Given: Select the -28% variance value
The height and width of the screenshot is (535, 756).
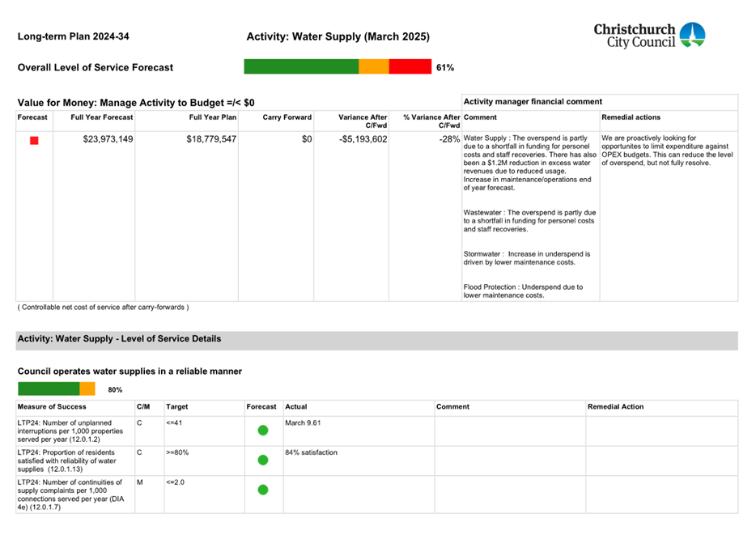Looking at the screenshot, I should (x=449, y=139).
